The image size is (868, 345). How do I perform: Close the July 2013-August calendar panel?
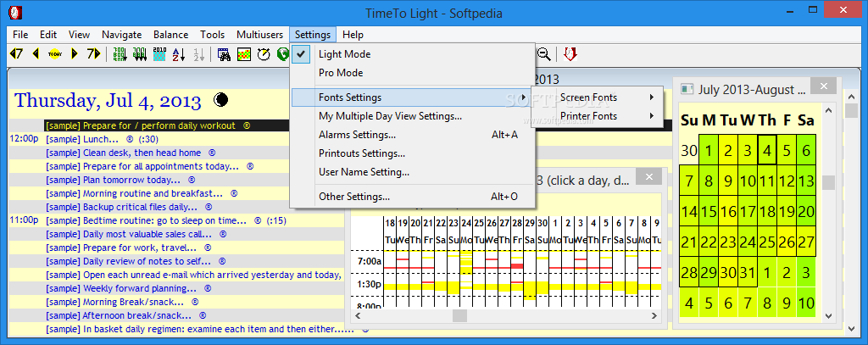(824, 86)
